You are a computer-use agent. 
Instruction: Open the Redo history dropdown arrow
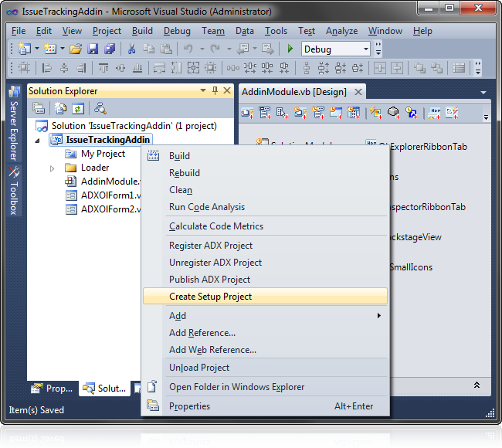coord(229,49)
